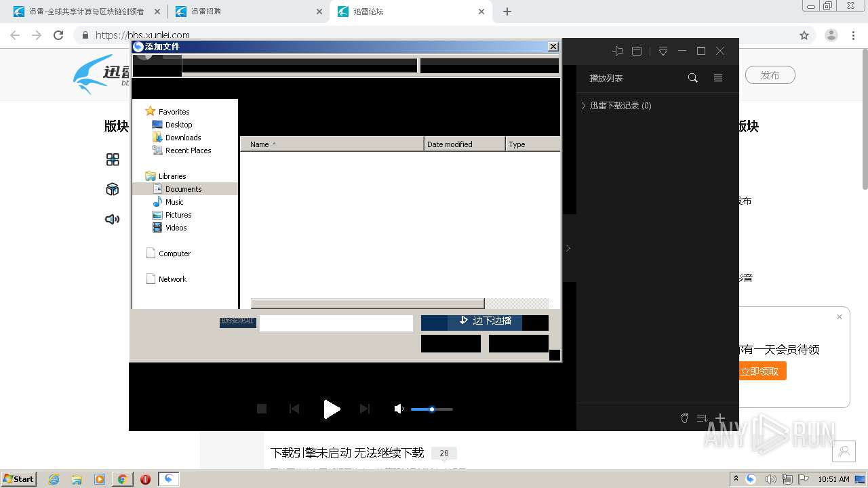Skip to the previous track in the player
Screen dimensions: 868x488
click(x=294, y=409)
